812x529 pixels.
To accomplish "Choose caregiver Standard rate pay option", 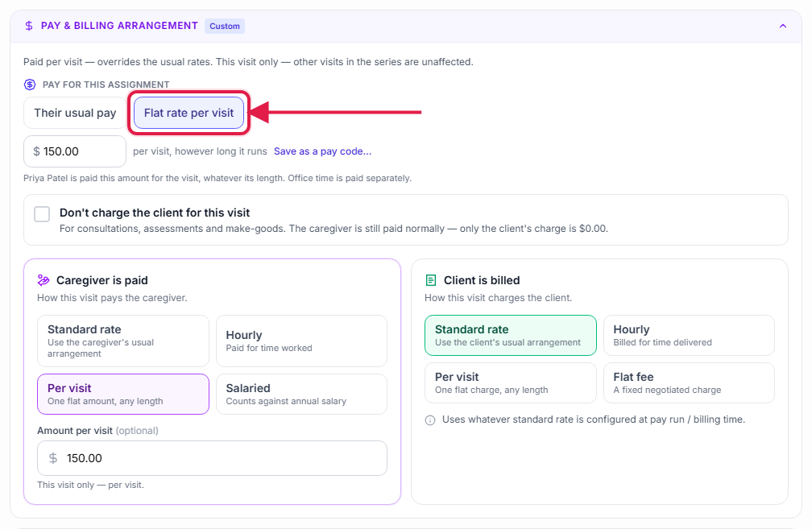I will pos(123,341).
